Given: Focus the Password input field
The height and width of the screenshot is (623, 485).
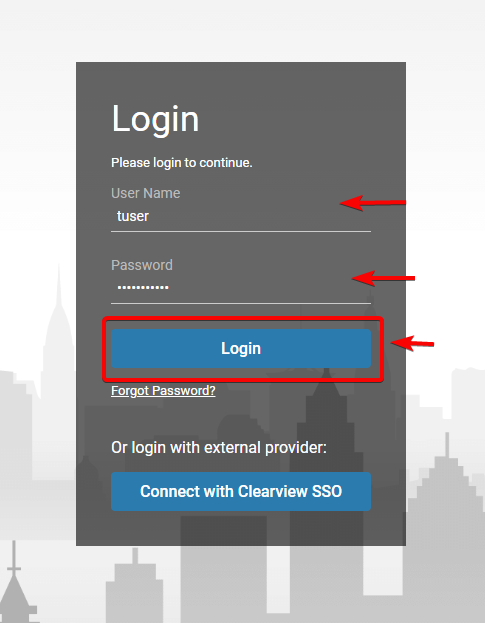Looking at the screenshot, I should tap(241, 288).
